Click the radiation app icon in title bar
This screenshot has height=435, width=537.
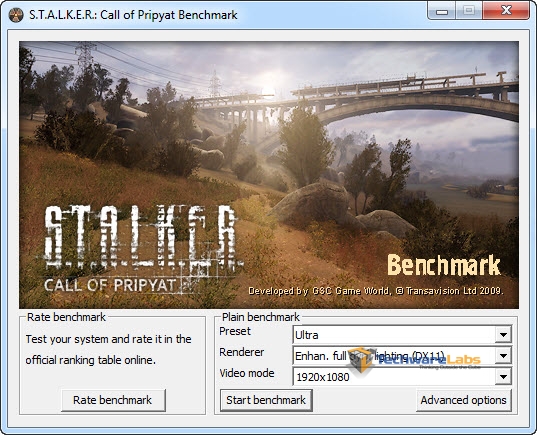pos(16,15)
